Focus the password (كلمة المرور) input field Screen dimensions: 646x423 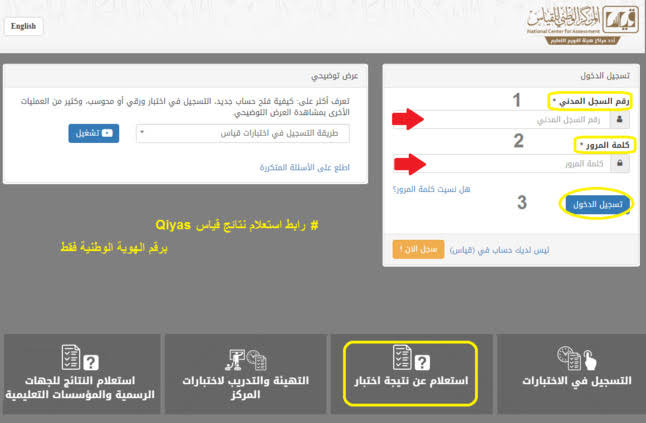[x=501, y=164]
